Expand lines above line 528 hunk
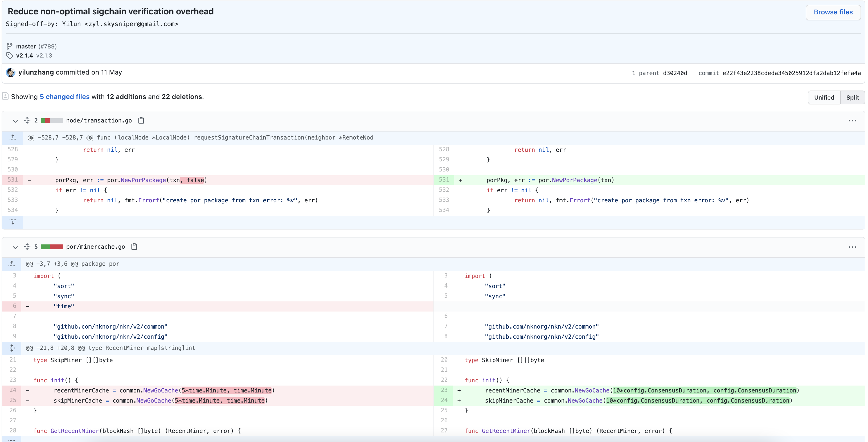 point(13,137)
